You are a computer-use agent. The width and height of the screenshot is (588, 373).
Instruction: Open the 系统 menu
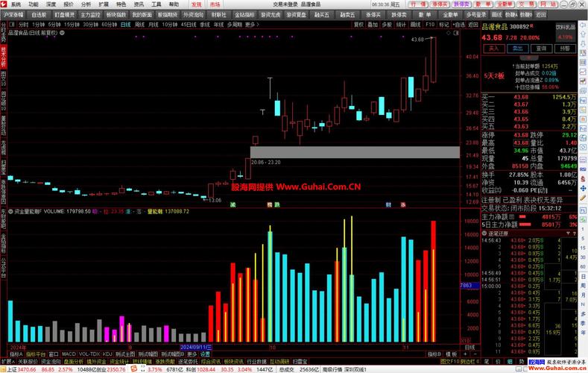[16, 4]
